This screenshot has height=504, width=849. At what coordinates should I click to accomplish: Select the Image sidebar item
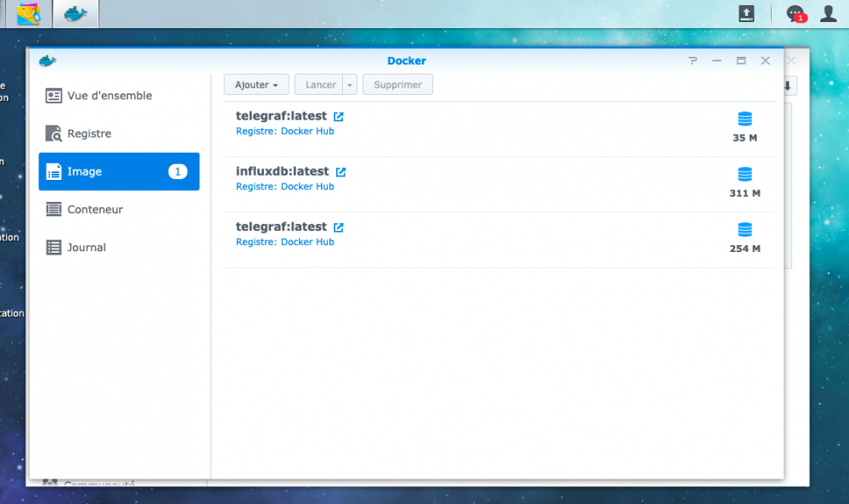(x=119, y=171)
